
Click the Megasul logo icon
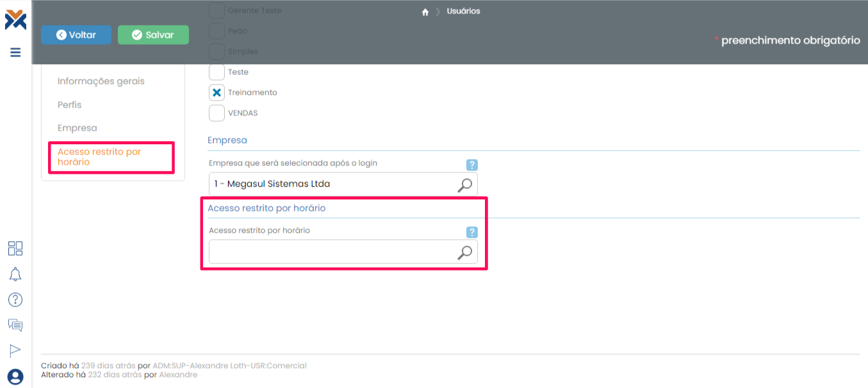[15, 19]
